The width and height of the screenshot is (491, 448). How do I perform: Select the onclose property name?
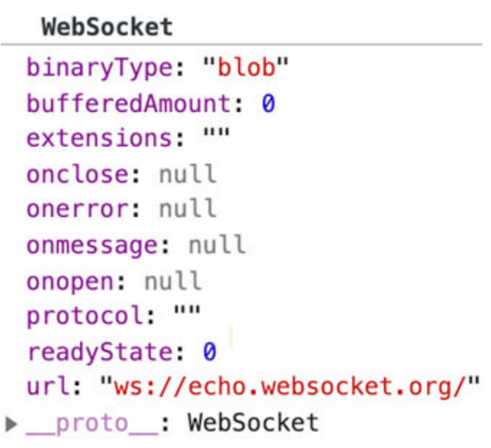[78, 174]
